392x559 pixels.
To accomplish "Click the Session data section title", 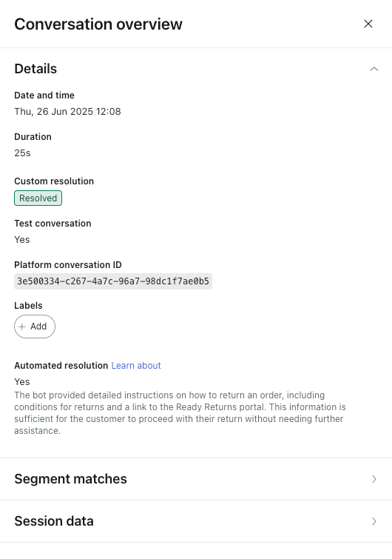I will tap(54, 520).
